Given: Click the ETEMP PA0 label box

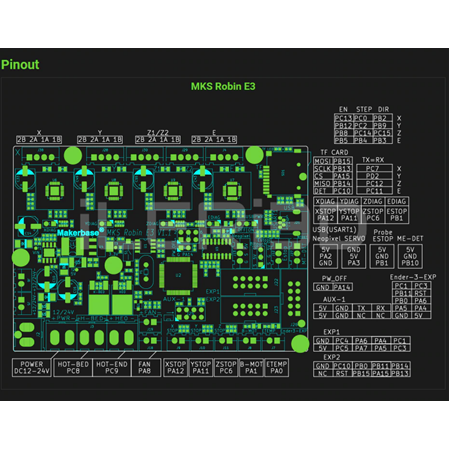Looking at the screenshot, I should pos(276,368).
